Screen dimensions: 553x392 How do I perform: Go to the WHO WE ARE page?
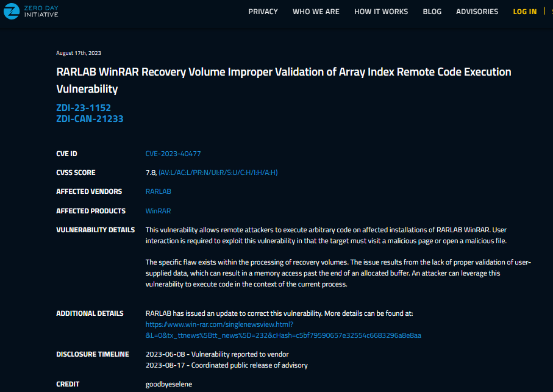point(316,12)
